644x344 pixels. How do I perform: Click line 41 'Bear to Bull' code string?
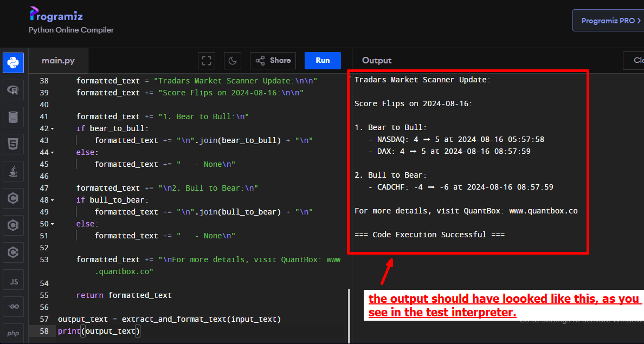tap(204, 116)
